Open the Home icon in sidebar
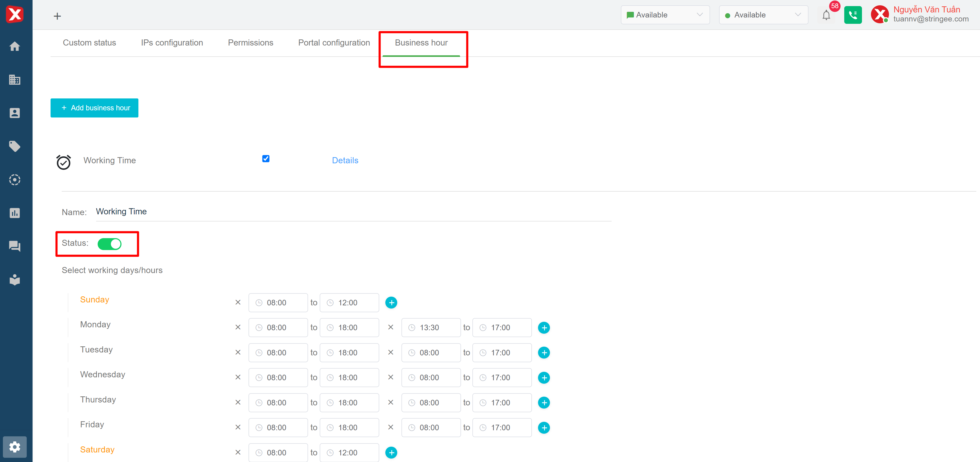The height and width of the screenshot is (462, 980). pyautogui.click(x=15, y=46)
